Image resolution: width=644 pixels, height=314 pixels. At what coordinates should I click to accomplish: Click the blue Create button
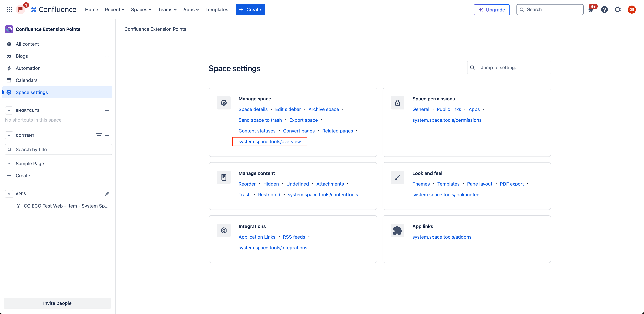click(250, 10)
